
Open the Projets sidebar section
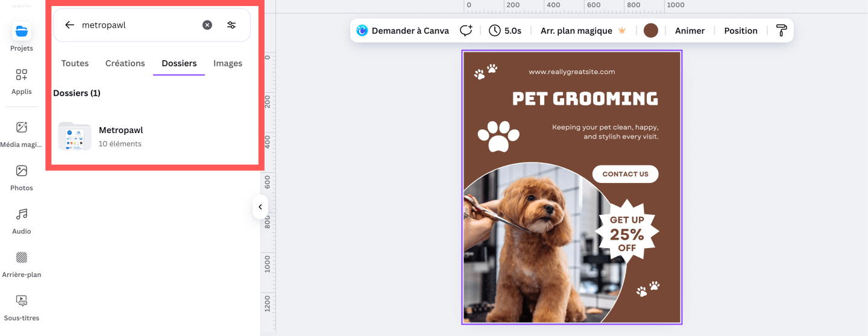22,36
